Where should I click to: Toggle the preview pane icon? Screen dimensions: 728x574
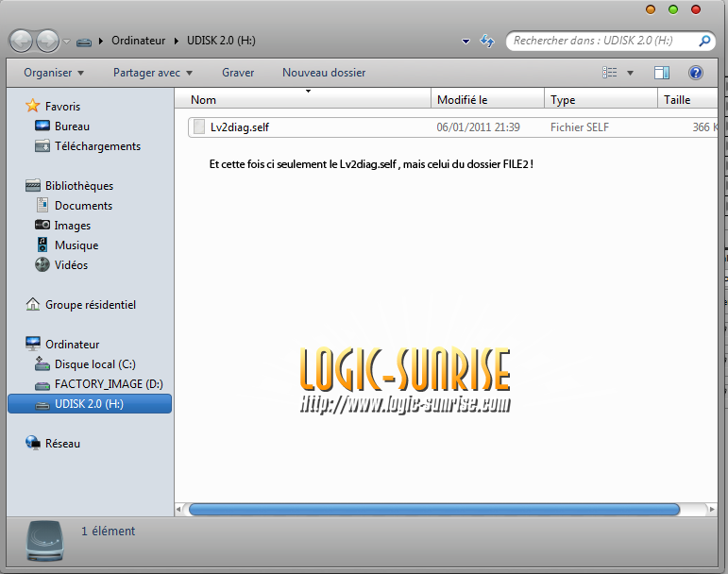pos(662,73)
